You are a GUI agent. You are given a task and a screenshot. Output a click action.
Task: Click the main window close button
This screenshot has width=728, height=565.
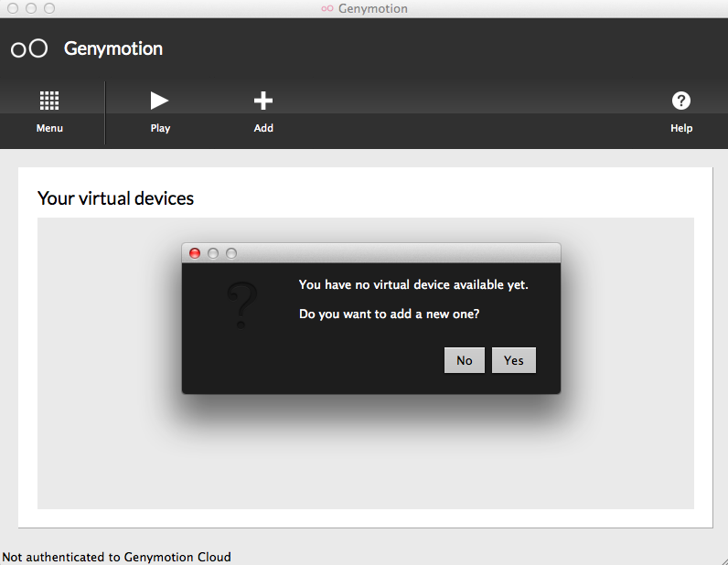point(13,8)
